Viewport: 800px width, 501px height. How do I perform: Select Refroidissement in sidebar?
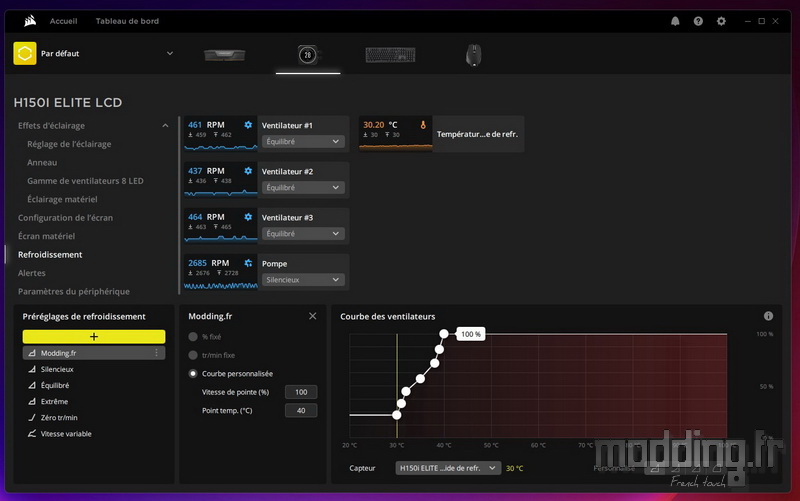[50, 254]
